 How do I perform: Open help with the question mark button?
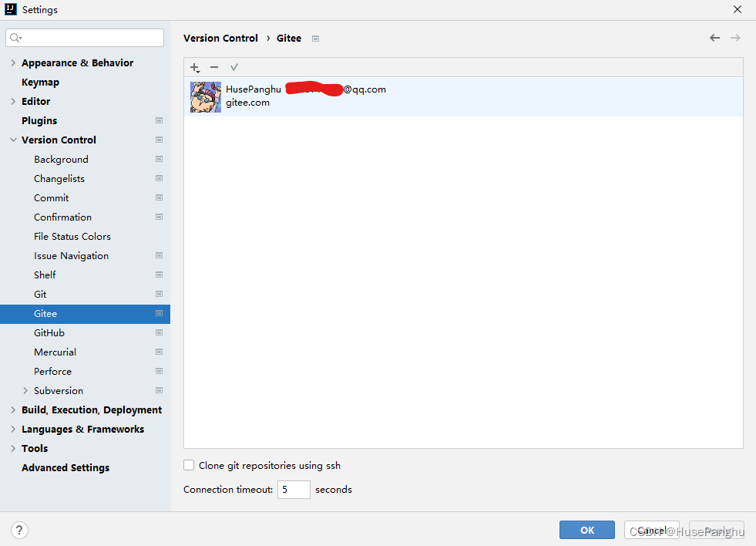(x=19, y=530)
